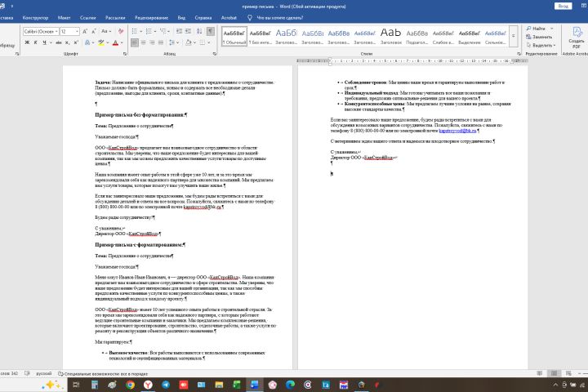The width and height of the screenshot is (588, 392).
Task: Follow the email link on page two
Action: (x=457, y=131)
